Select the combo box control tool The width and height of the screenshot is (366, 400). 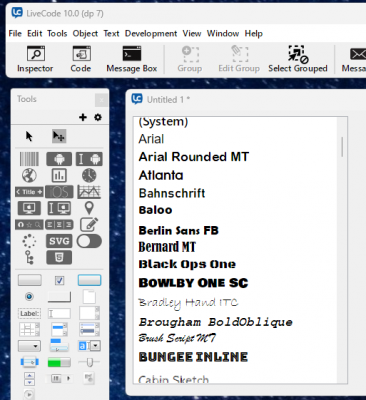pyautogui.click(x=89, y=346)
